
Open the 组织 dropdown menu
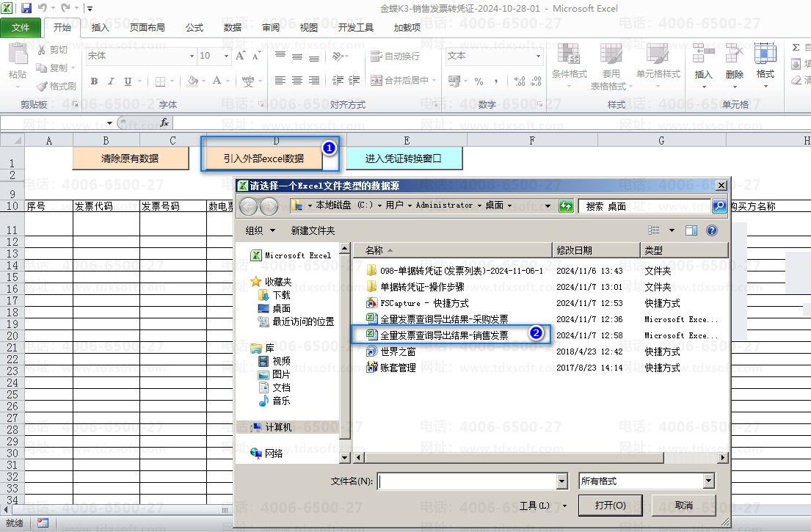260,230
